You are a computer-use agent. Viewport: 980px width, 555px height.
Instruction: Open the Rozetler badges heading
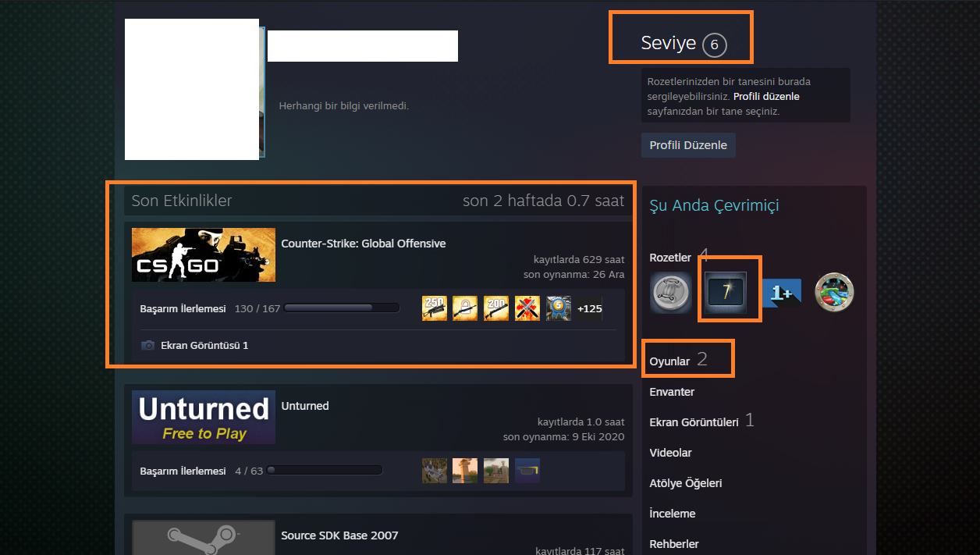[670, 258]
